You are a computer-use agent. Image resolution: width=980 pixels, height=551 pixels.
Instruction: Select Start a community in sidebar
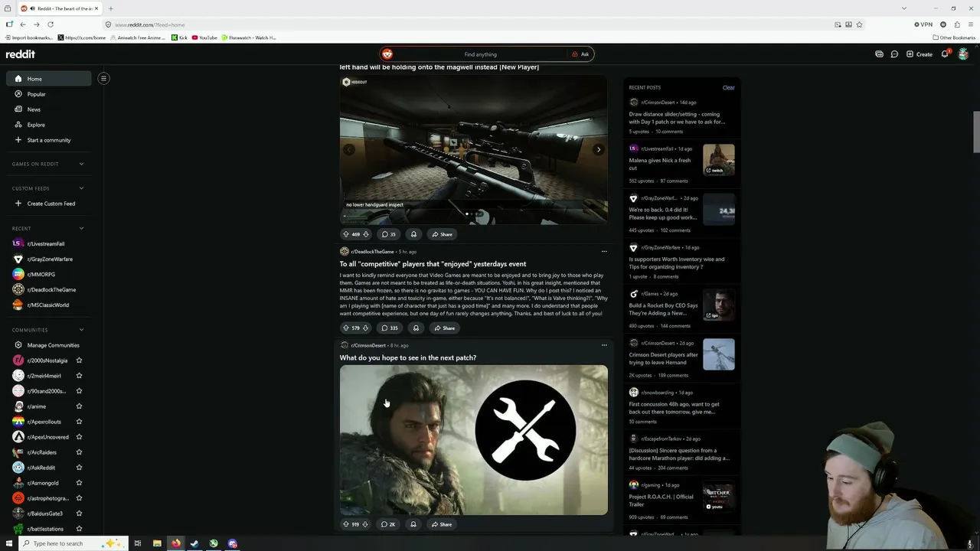click(49, 140)
